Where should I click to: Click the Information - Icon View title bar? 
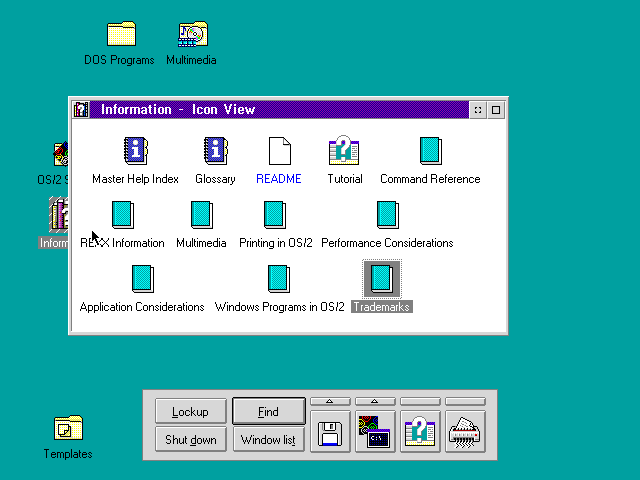tap(279, 109)
